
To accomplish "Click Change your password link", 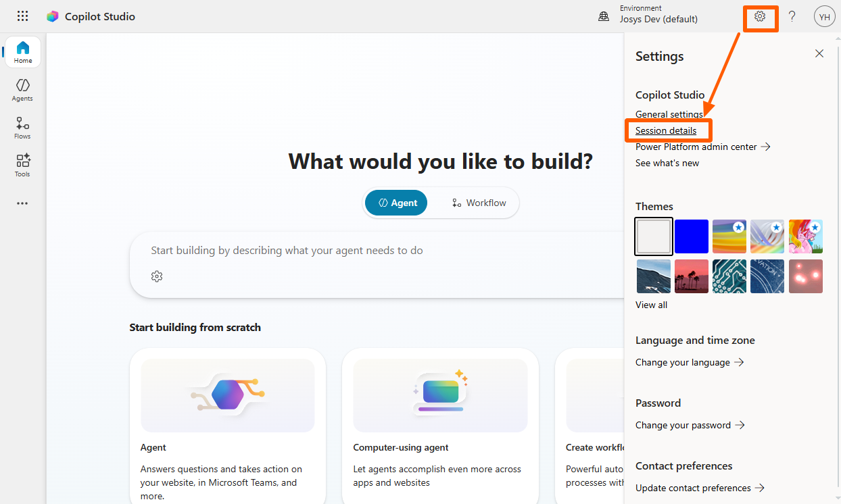I will coord(690,425).
